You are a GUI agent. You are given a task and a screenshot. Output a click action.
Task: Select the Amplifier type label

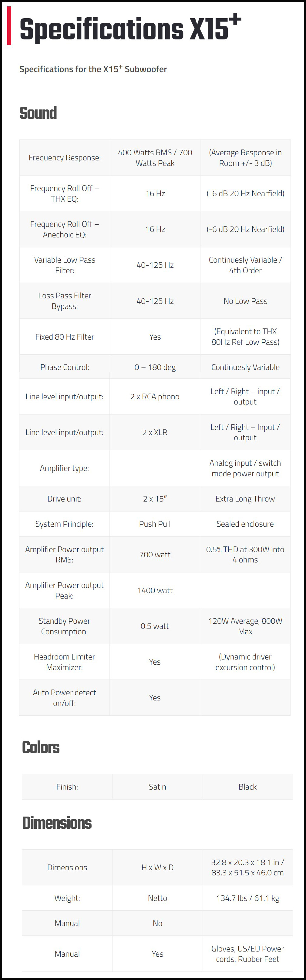(64, 468)
